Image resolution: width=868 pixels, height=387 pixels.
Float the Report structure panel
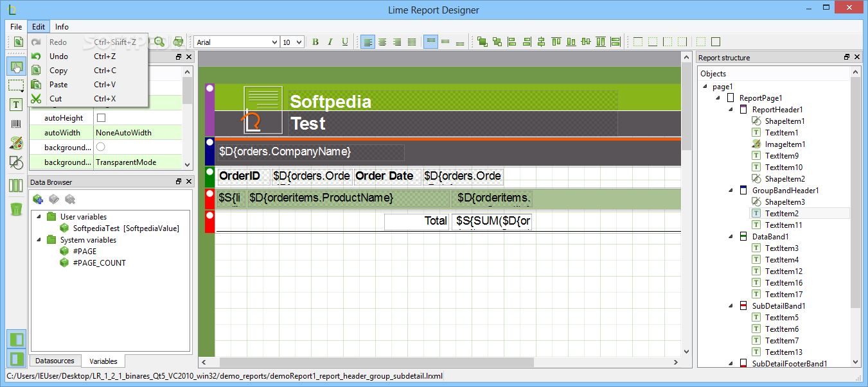pos(847,57)
